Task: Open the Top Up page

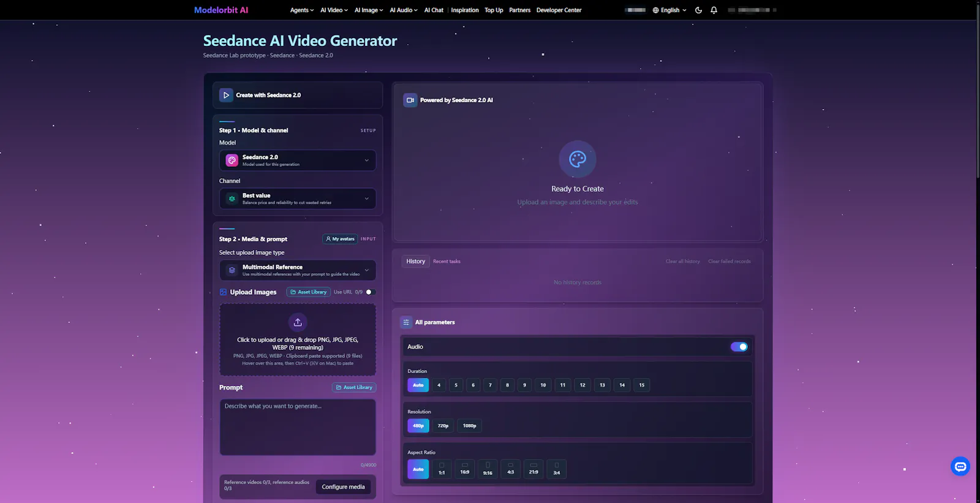Action: 494,10
